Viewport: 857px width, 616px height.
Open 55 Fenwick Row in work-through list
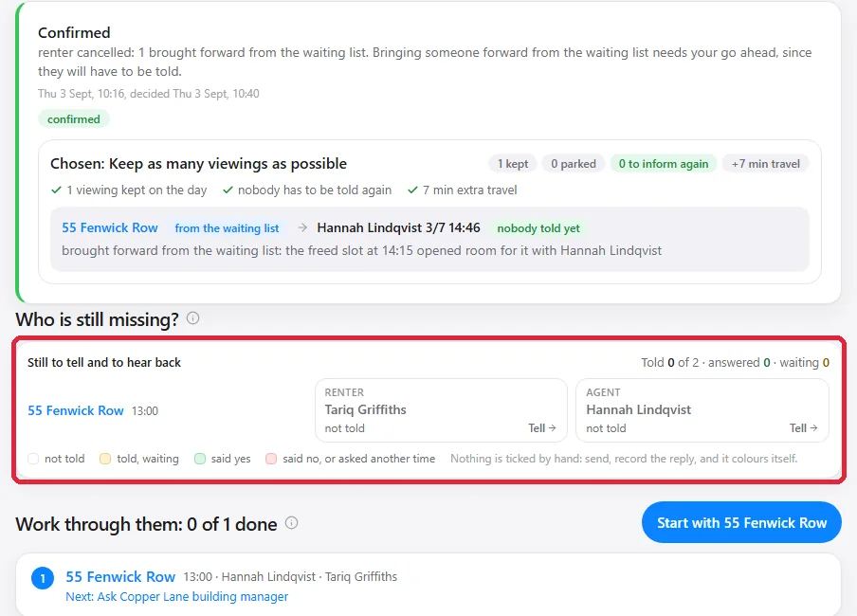coord(120,576)
